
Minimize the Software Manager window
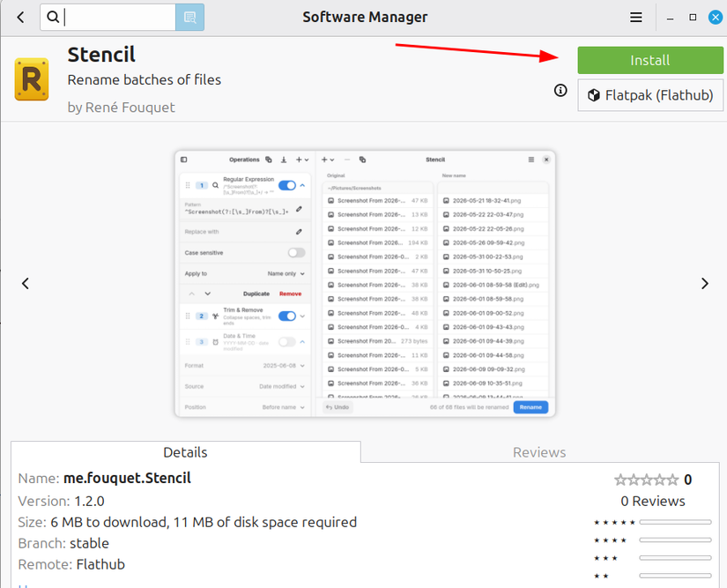tap(670, 18)
